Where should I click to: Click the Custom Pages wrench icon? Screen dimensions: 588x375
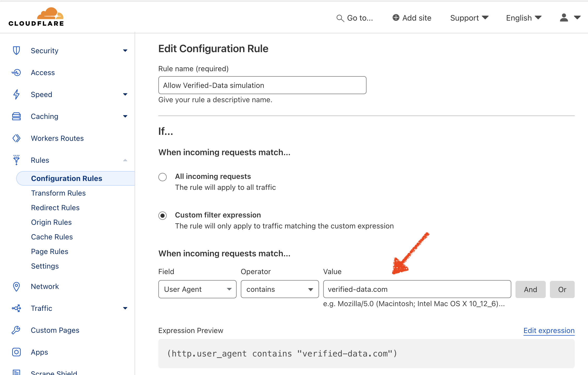pyautogui.click(x=16, y=330)
